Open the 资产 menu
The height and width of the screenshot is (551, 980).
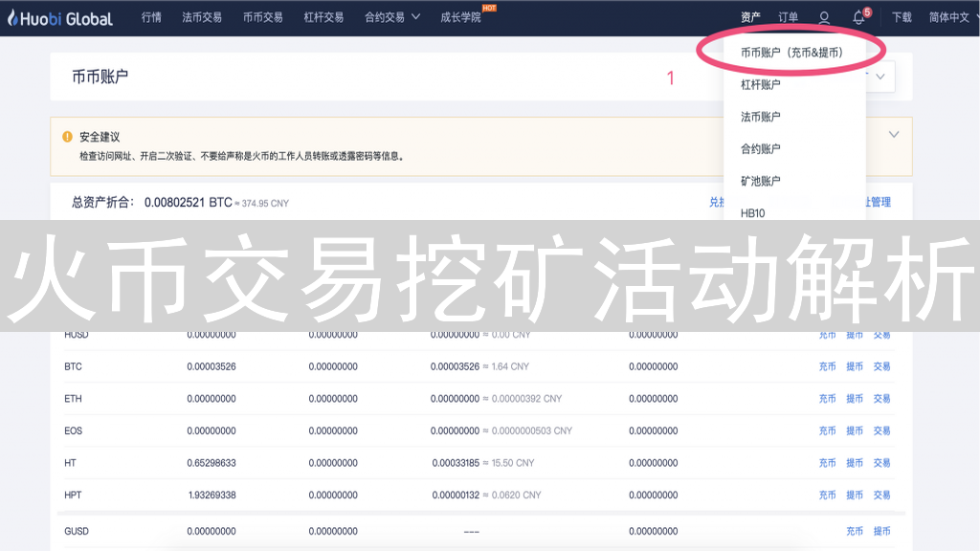point(750,17)
